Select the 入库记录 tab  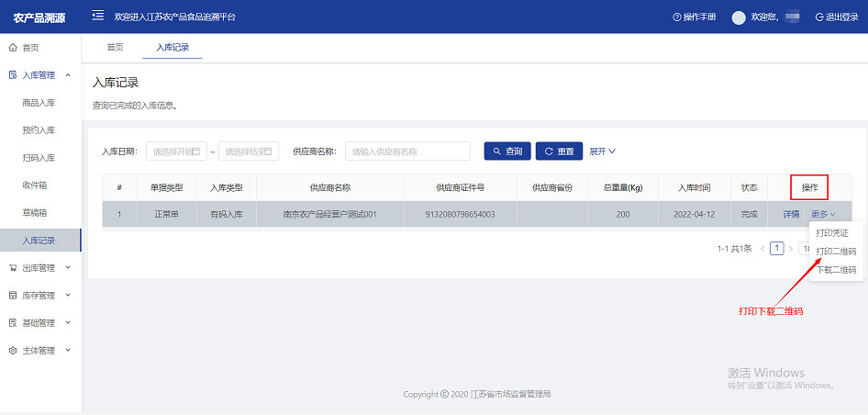pos(172,47)
